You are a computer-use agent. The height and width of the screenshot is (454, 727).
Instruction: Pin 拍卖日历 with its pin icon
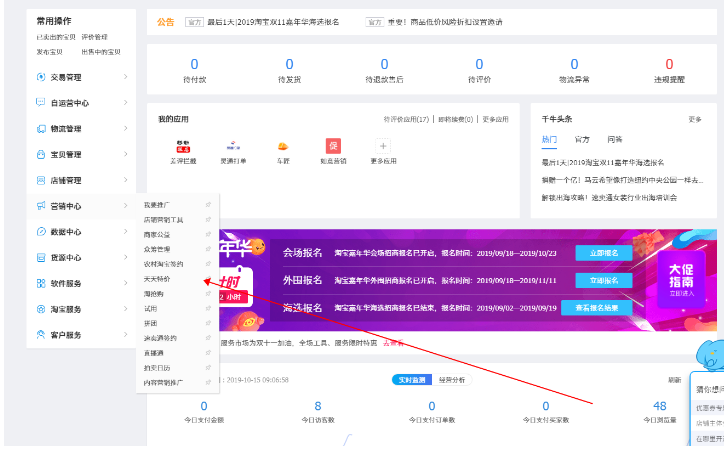click(x=208, y=368)
